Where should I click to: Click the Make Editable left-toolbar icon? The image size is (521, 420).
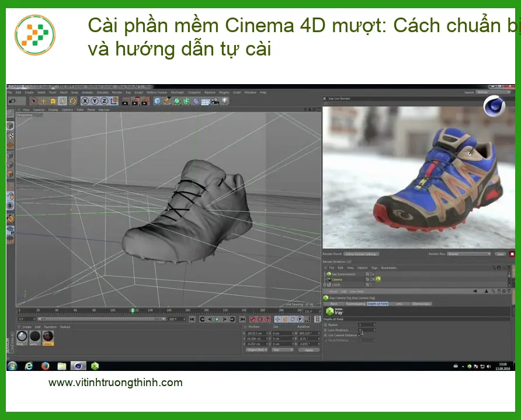11,114
